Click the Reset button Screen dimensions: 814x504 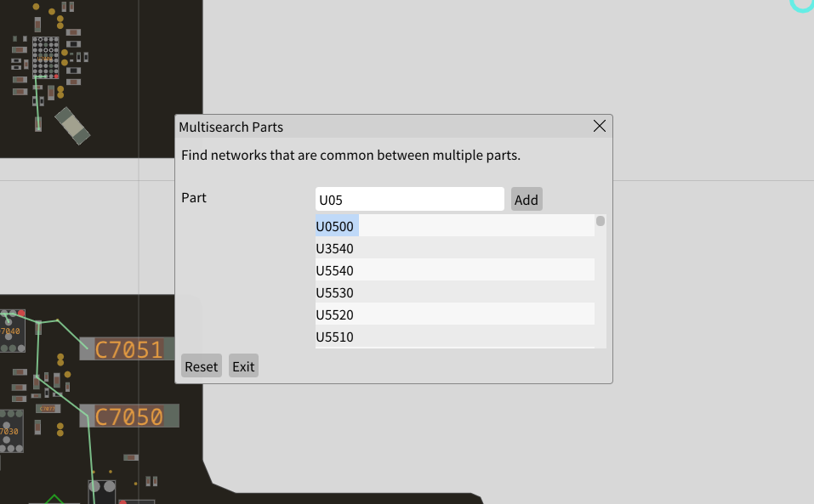[x=202, y=366]
